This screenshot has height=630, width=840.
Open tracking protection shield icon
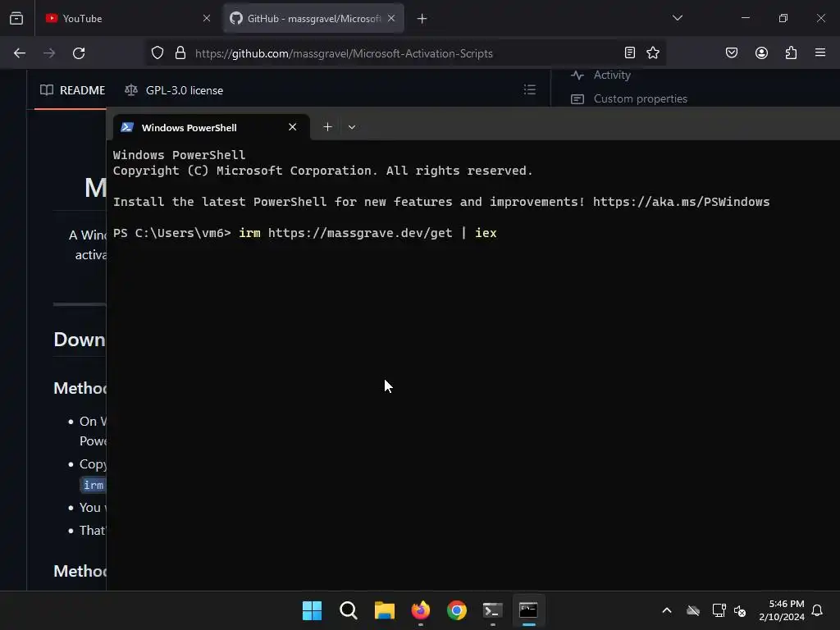click(157, 53)
